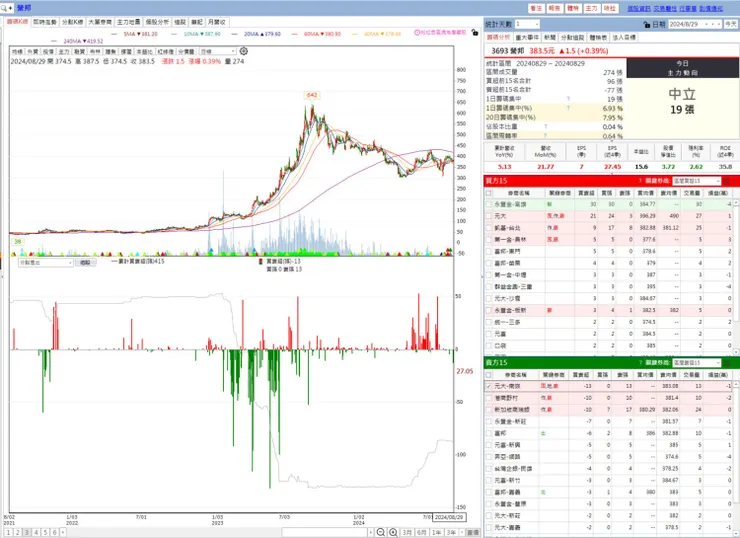The image size is (740, 538).
Task: Toggle the 分價量 chart overlay button
Action: pyautogui.click(x=186, y=51)
